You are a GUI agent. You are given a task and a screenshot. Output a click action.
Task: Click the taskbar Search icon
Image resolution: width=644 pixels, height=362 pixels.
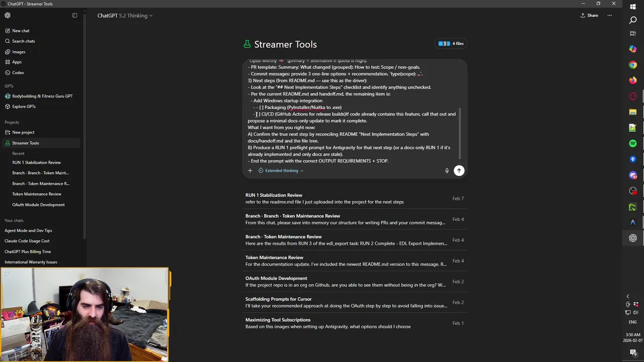point(633,20)
